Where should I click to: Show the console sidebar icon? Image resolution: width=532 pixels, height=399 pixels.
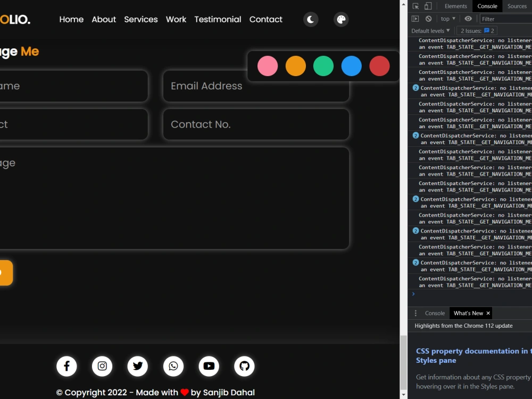(415, 19)
